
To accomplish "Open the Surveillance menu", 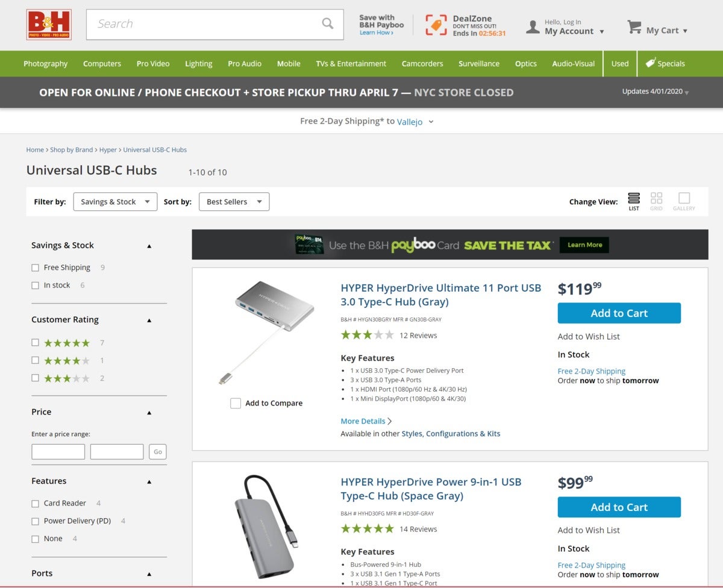I will (479, 63).
